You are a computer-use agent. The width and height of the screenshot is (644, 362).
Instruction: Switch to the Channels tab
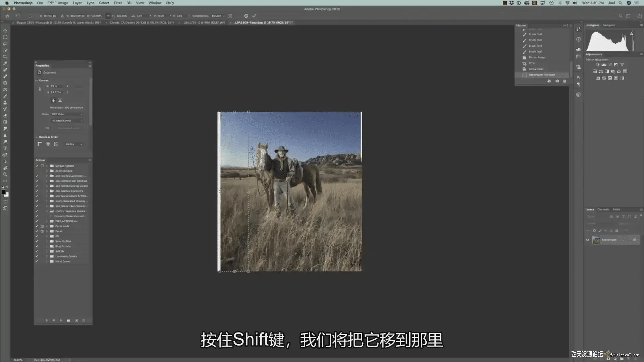pos(603,209)
